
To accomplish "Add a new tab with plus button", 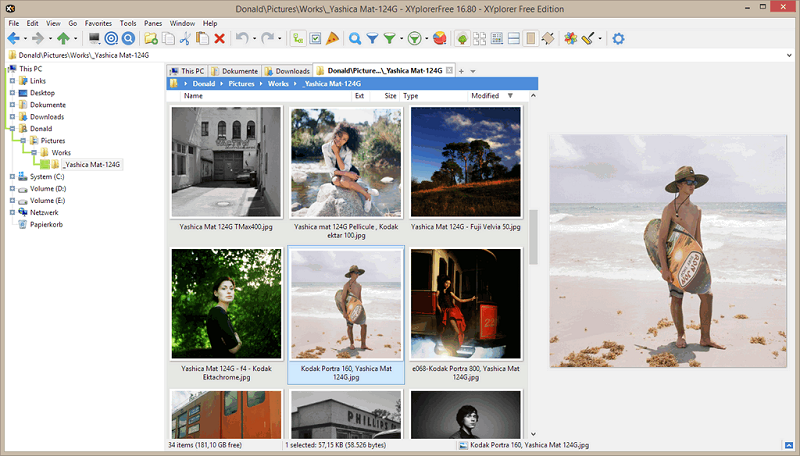I will (x=460, y=71).
